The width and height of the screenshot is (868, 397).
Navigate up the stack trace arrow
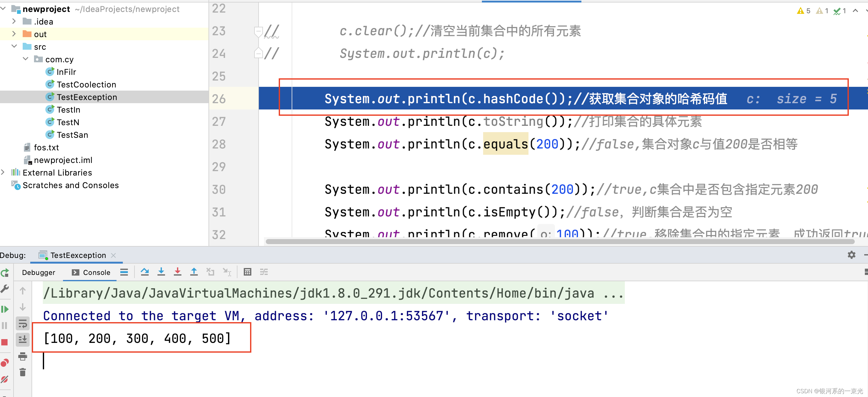coord(23,290)
